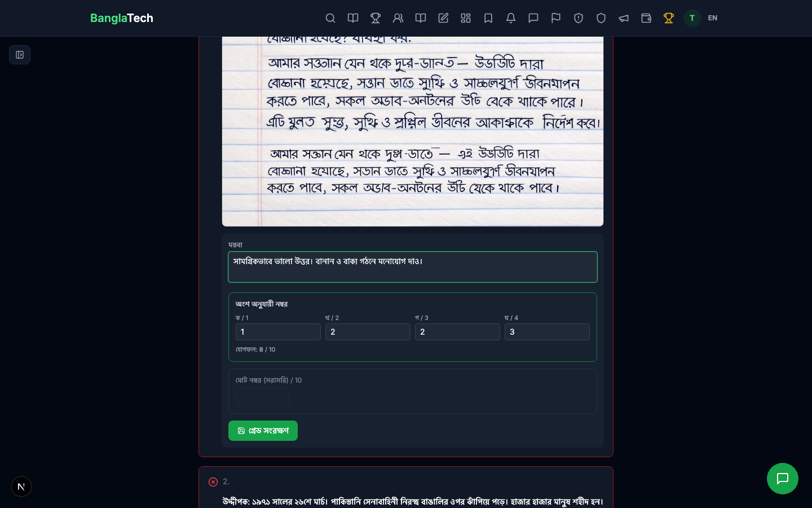
Task: Switch language via the EN selector
Action: pyautogui.click(x=712, y=18)
